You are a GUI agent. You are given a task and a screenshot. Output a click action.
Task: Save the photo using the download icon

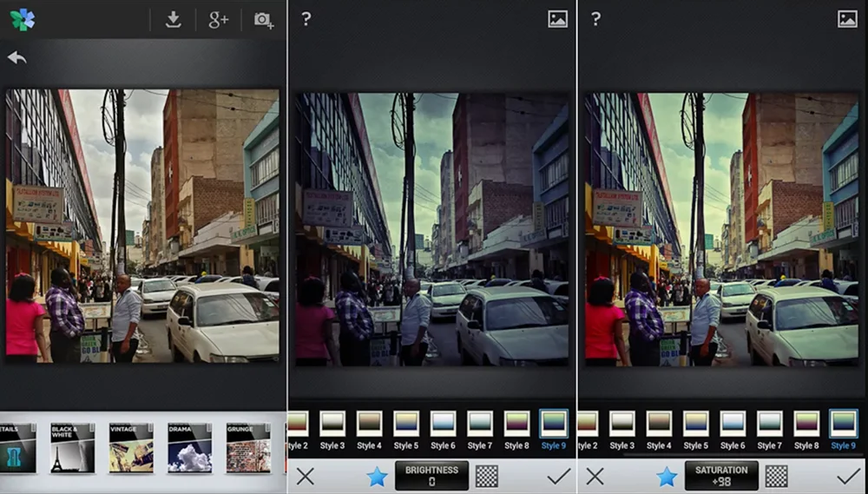pyautogui.click(x=173, y=20)
